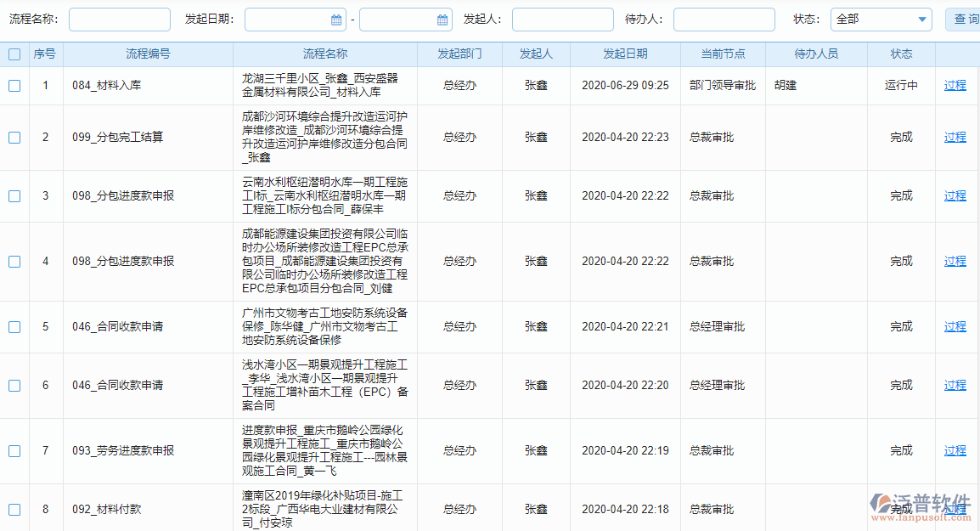
Task: Select checkbox for 099_分包完工结算 row
Action: coord(14,138)
